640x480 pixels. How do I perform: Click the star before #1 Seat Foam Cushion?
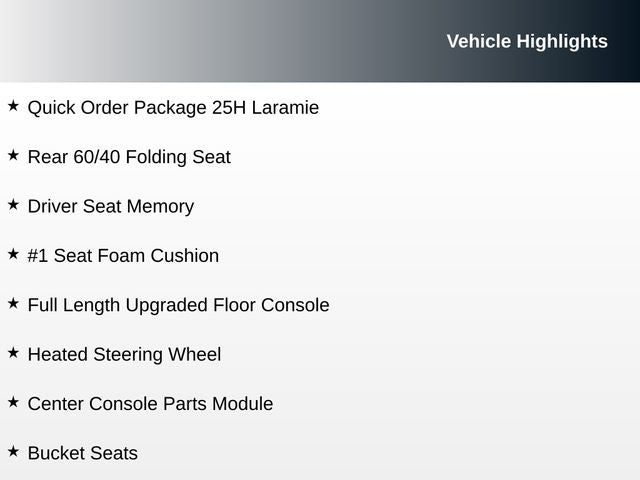click(13, 254)
